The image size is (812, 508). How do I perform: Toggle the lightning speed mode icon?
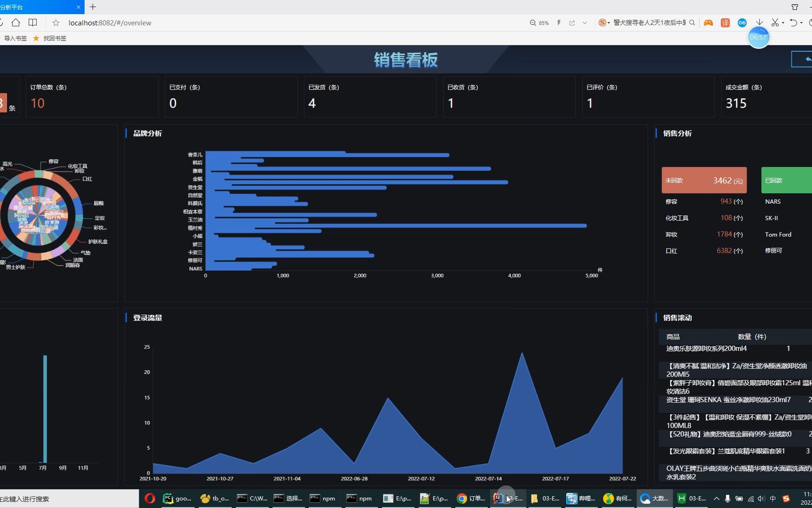pyautogui.click(x=559, y=23)
